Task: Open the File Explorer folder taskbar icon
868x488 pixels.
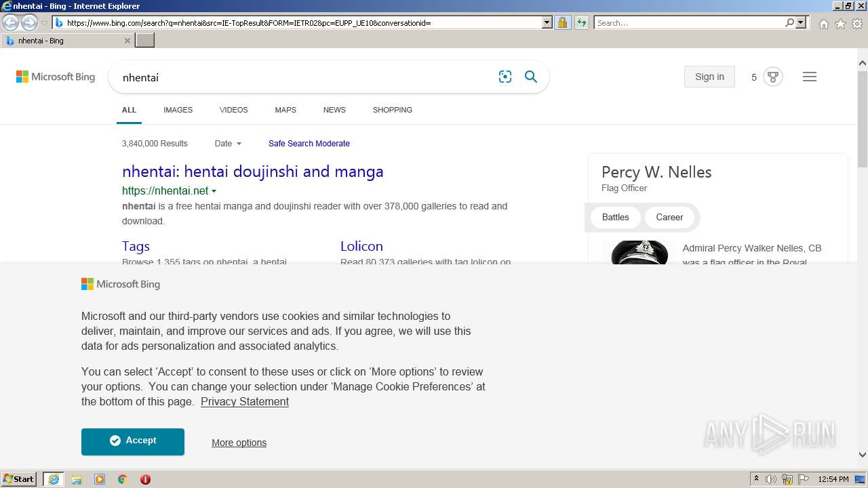Action: click(x=77, y=479)
